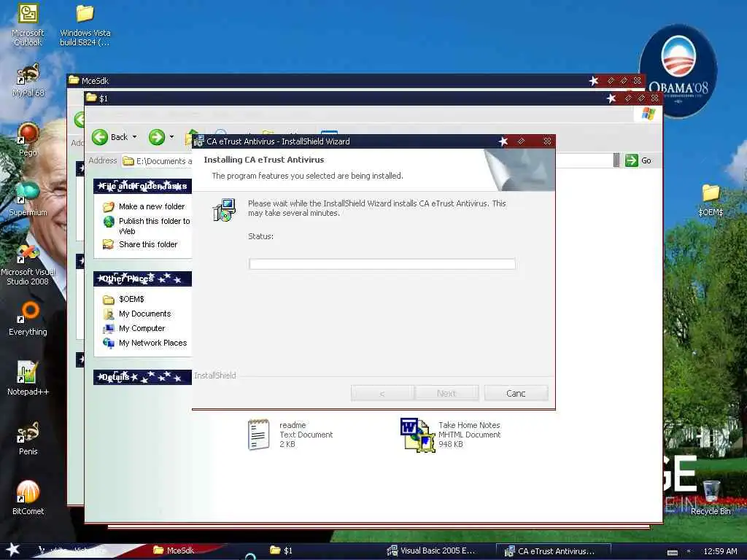Click the InstallShield title bar icon
This screenshot has height=560, width=747.
tap(198, 141)
